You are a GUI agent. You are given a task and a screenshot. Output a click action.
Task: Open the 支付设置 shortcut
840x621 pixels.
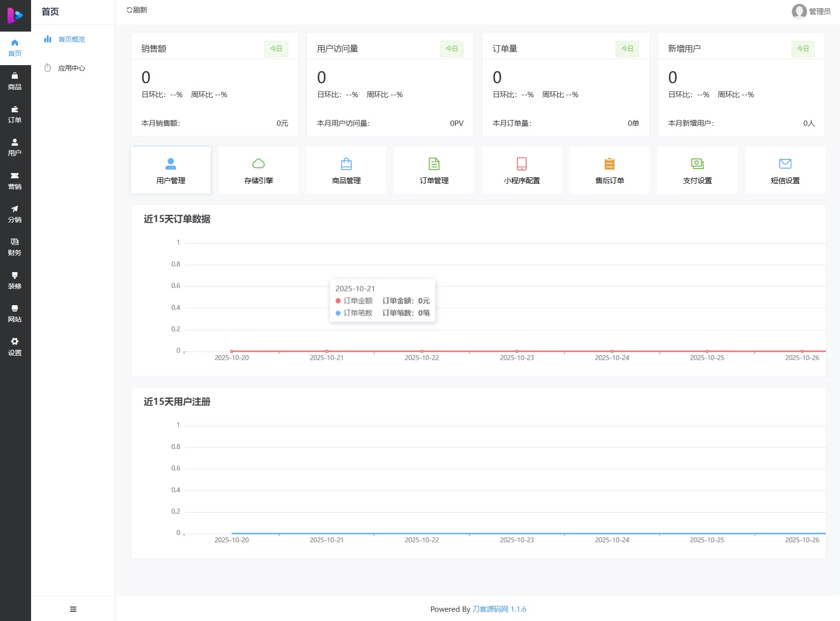(697, 170)
